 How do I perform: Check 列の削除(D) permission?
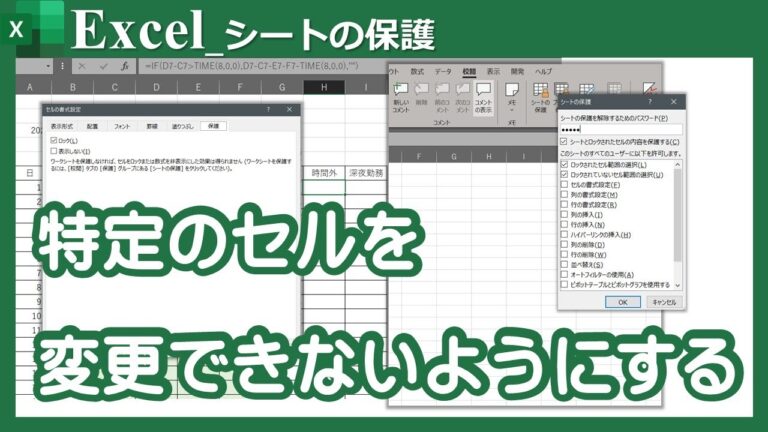pyautogui.click(x=564, y=244)
